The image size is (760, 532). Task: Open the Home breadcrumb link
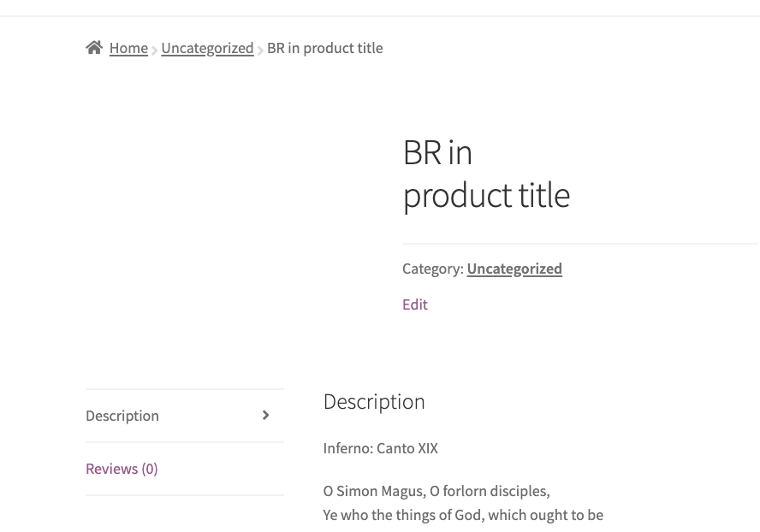coord(128,48)
